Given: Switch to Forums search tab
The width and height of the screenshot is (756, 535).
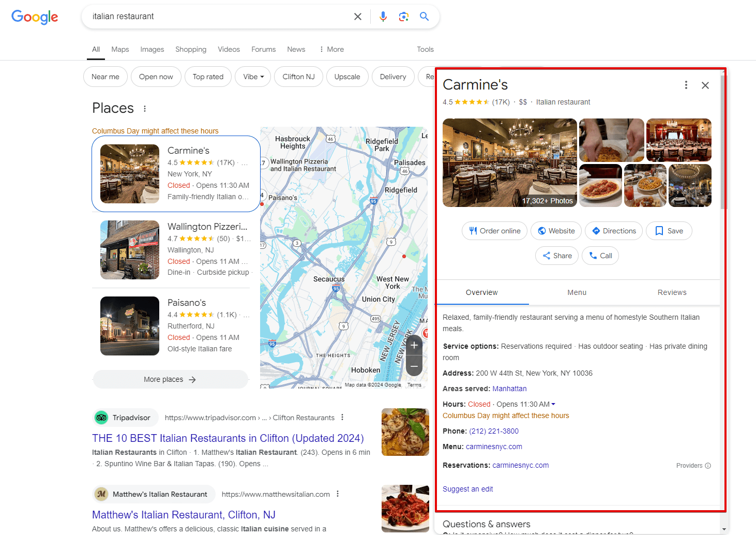Looking at the screenshot, I should click(264, 49).
